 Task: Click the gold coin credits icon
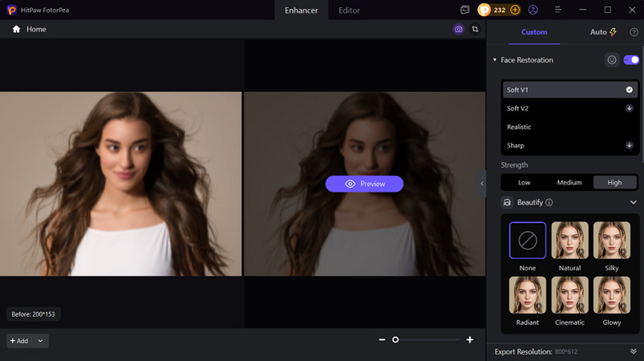(484, 10)
